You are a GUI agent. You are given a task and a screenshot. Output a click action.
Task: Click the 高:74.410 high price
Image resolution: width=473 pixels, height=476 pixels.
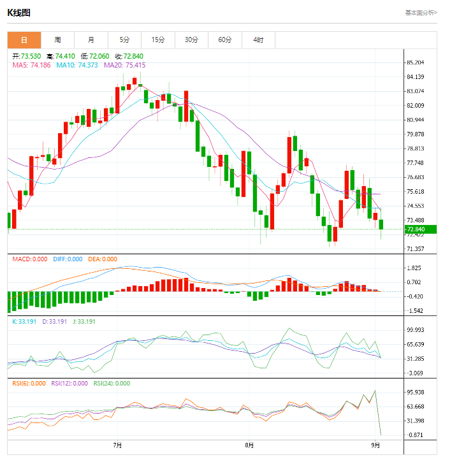[61, 57]
